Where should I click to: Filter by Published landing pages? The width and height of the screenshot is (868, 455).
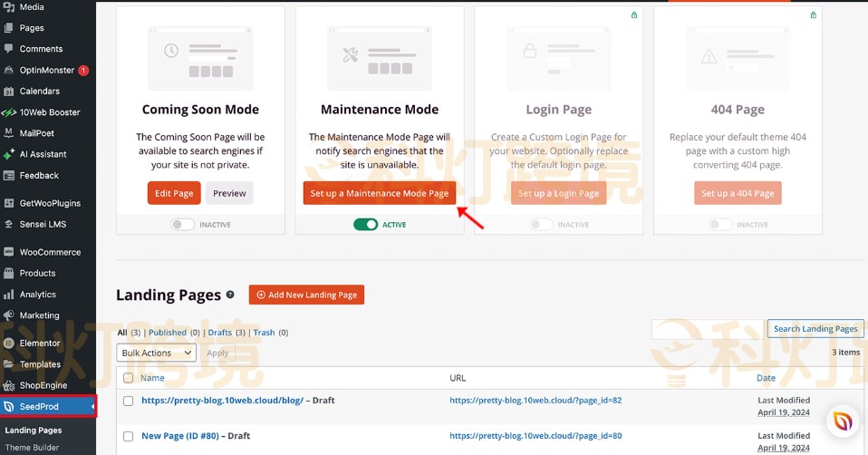168,333
